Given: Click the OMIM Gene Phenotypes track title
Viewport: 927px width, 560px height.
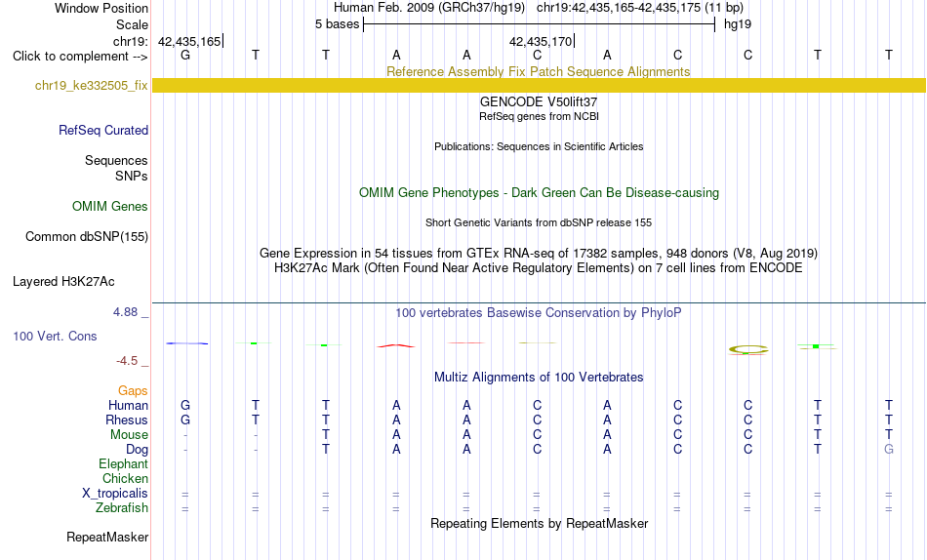Looking at the screenshot, I should (539, 193).
